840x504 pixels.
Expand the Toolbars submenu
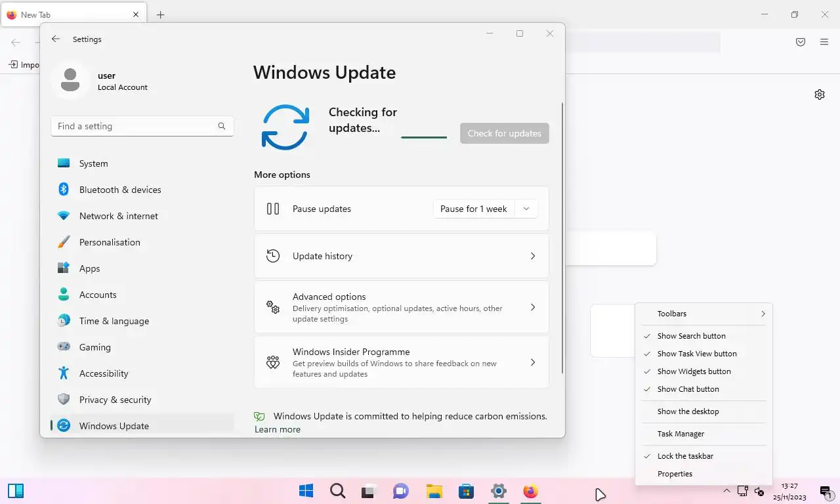[703, 314]
